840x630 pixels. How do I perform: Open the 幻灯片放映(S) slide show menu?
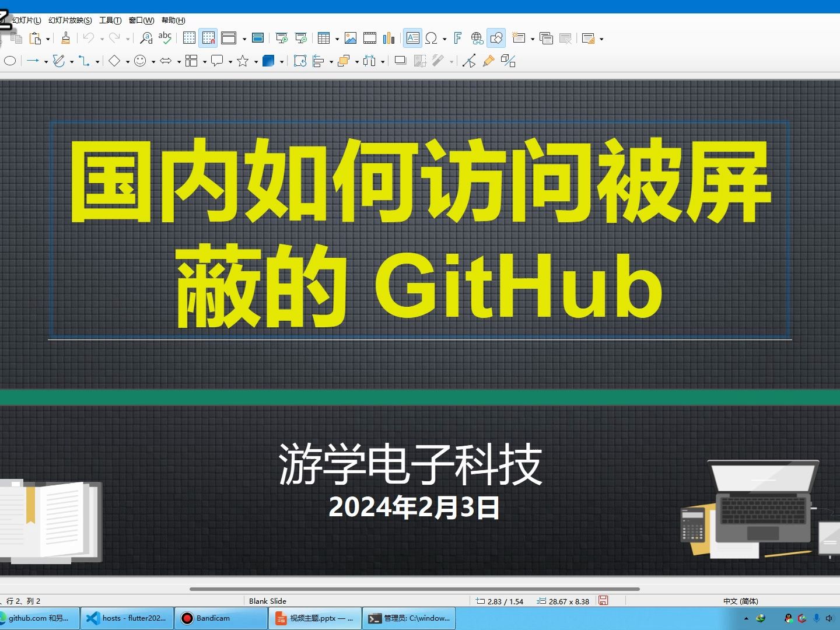(x=70, y=20)
